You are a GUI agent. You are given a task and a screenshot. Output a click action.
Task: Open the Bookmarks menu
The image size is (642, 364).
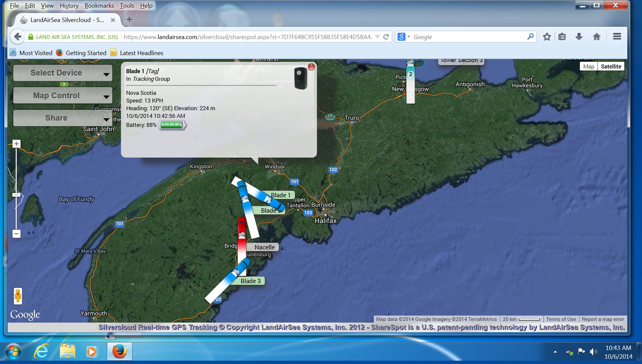99,6
